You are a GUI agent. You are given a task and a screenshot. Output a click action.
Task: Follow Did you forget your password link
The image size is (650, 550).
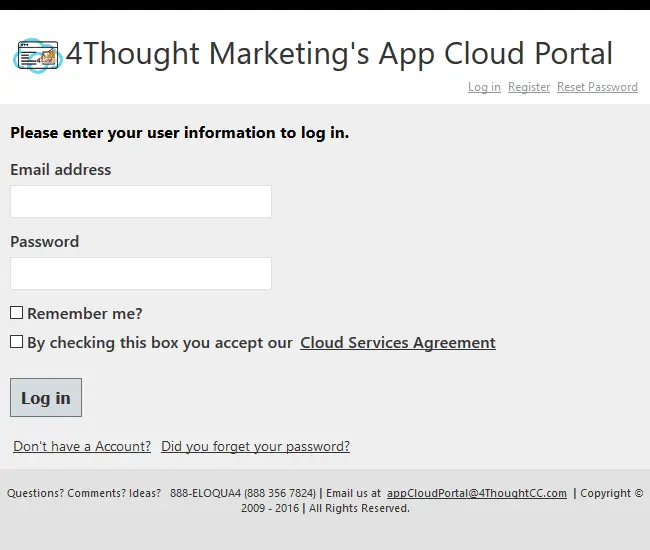pyautogui.click(x=255, y=446)
